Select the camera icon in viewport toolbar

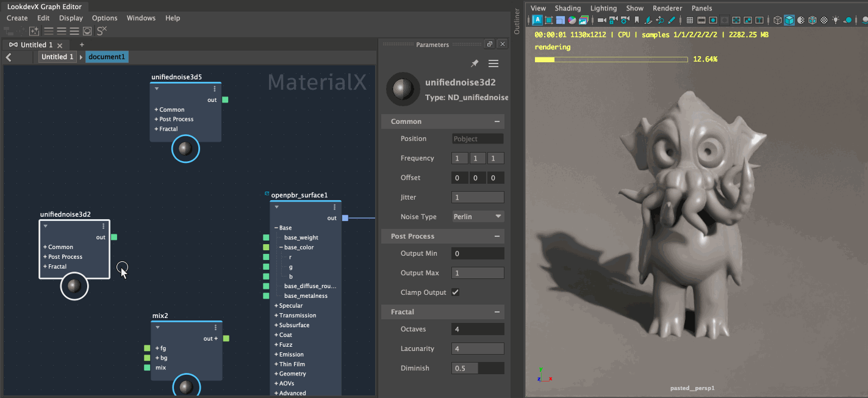click(602, 20)
